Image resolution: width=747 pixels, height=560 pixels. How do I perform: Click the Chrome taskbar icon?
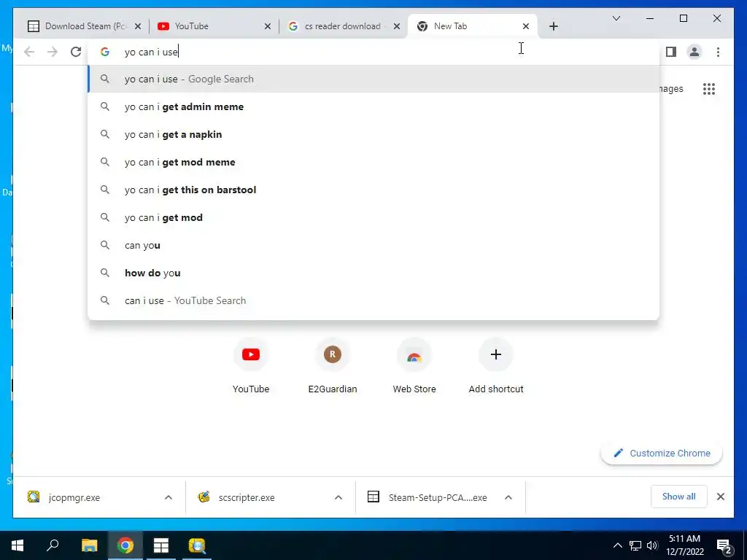(125, 545)
